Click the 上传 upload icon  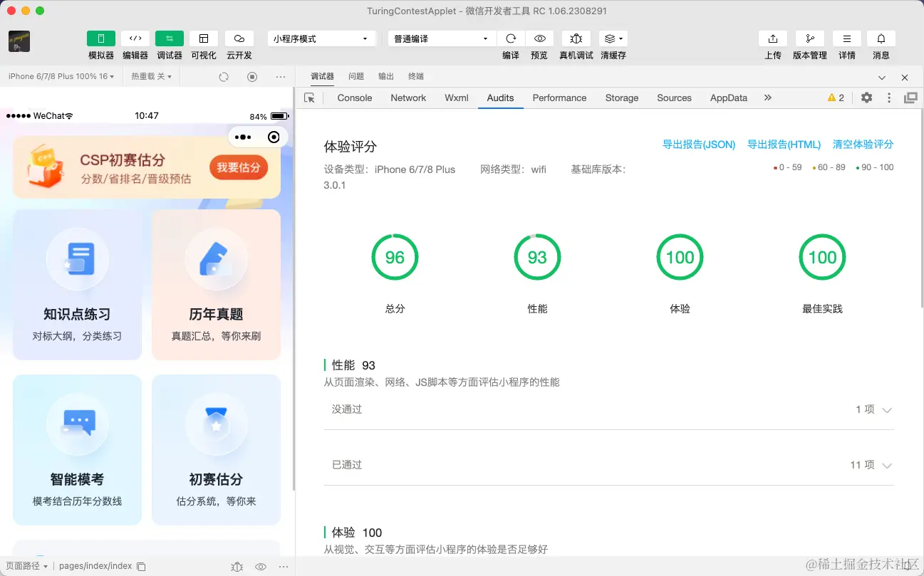point(773,38)
